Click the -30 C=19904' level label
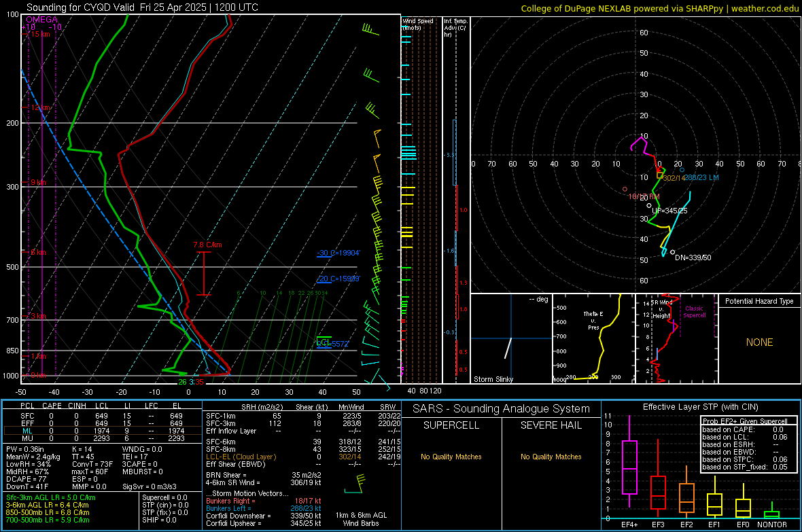The image size is (802, 532). point(338,253)
